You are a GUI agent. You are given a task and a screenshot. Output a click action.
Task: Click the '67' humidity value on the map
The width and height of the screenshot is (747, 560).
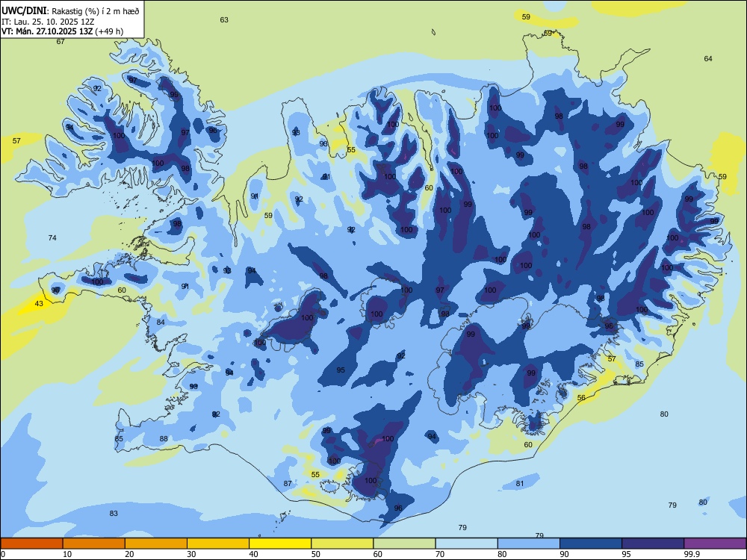click(x=61, y=41)
